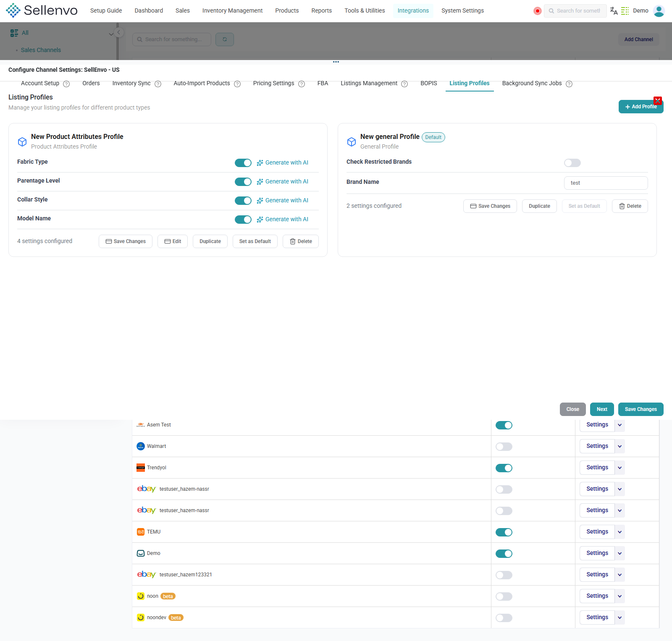
Task: Switch to the Orders tab
Action: click(x=91, y=83)
